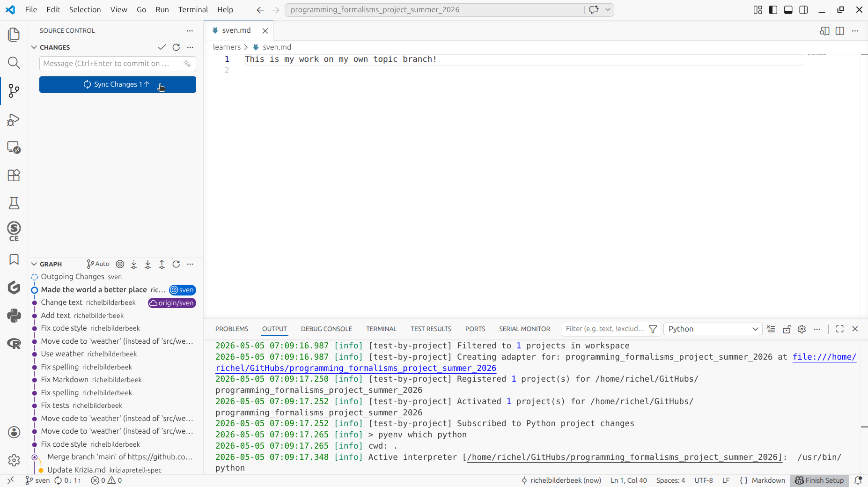The width and height of the screenshot is (868, 487).
Task: Click Finish Setup in status bar
Action: point(819,480)
